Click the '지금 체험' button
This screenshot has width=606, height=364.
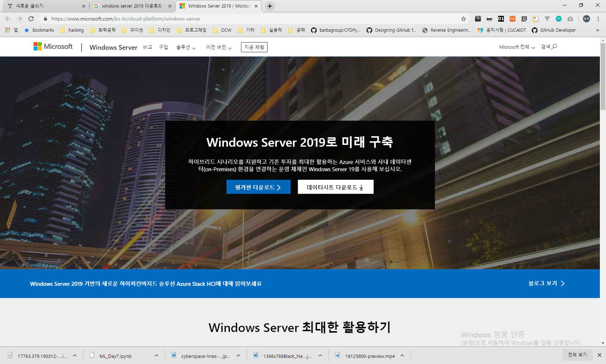click(x=254, y=47)
